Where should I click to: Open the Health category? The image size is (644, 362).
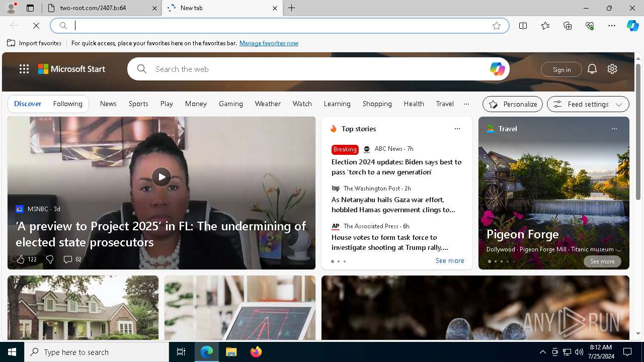[x=414, y=104]
